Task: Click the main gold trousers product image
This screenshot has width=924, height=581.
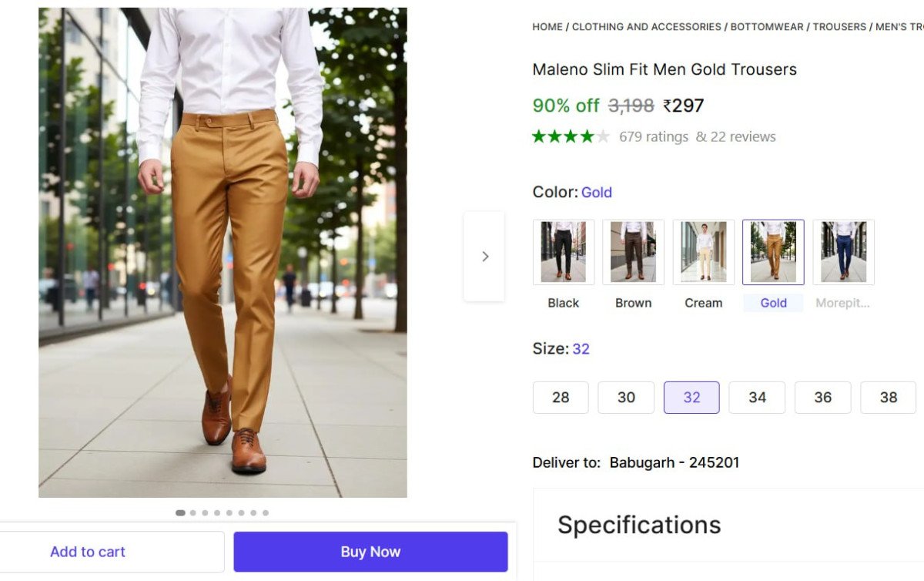Action: (223, 253)
